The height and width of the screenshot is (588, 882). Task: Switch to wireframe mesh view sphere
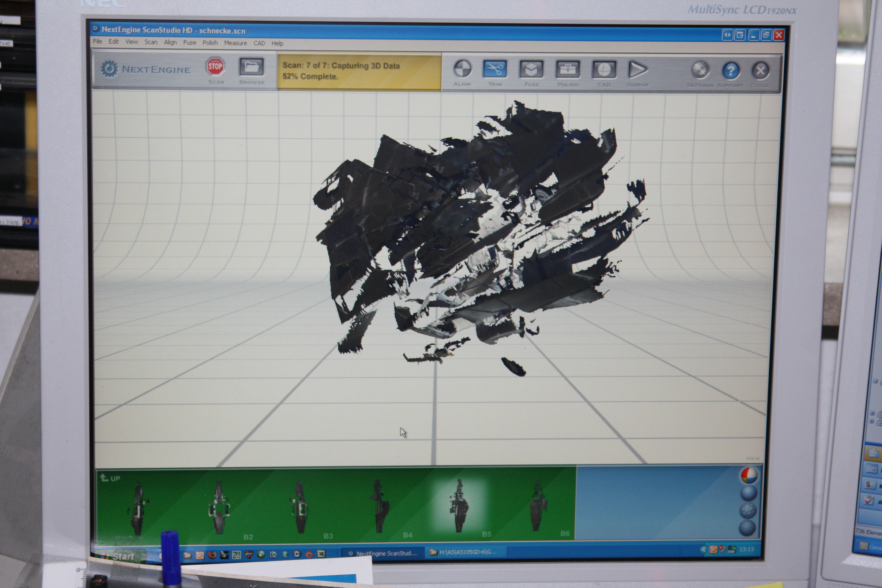[748, 510]
